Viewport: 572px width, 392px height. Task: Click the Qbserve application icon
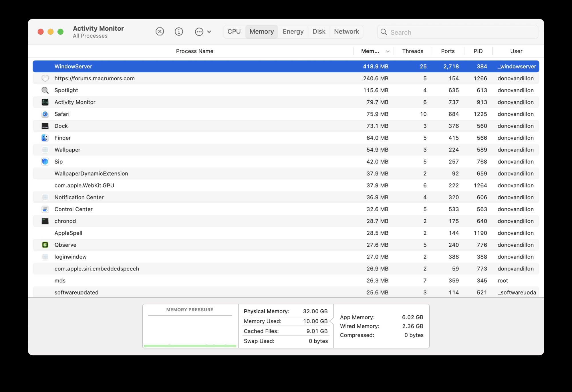(45, 245)
